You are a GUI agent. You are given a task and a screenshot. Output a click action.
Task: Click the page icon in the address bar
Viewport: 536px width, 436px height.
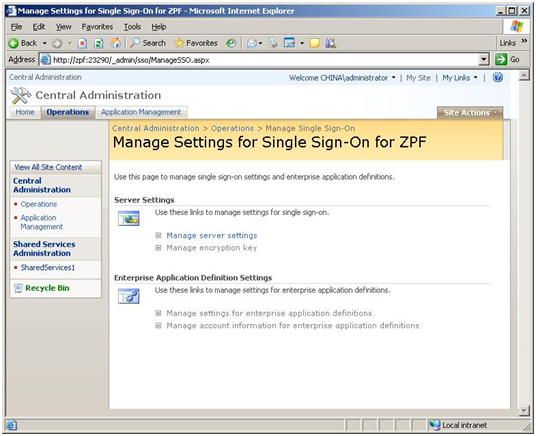45,60
